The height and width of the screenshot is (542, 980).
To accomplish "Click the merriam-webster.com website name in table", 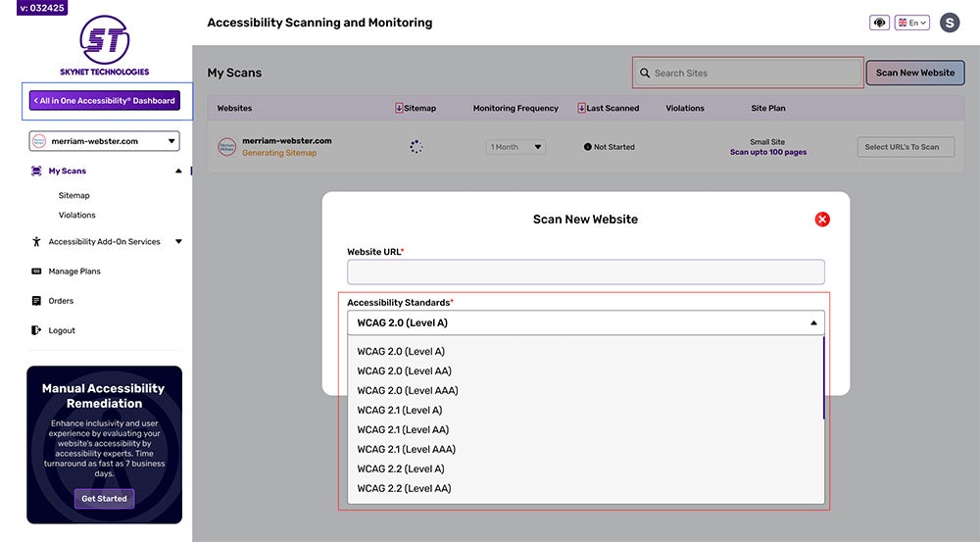I will tap(287, 141).
